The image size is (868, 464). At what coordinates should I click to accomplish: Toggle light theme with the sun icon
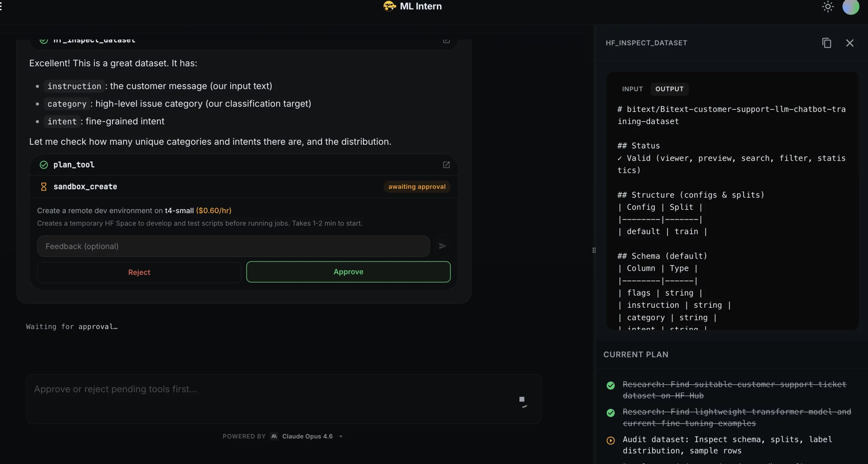828,6
